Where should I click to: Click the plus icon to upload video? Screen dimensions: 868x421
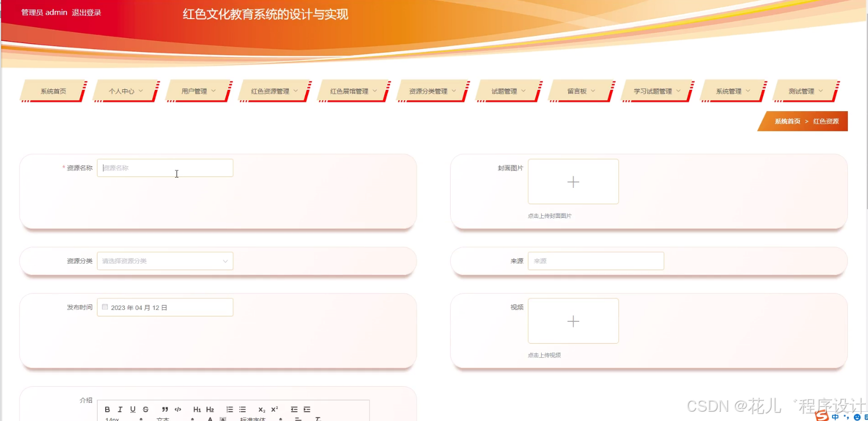[573, 321]
